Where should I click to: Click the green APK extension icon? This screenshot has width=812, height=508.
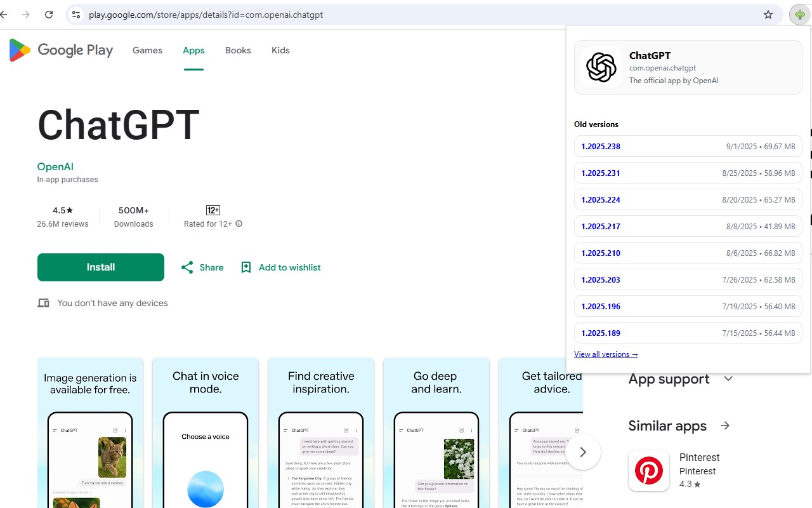(799, 15)
